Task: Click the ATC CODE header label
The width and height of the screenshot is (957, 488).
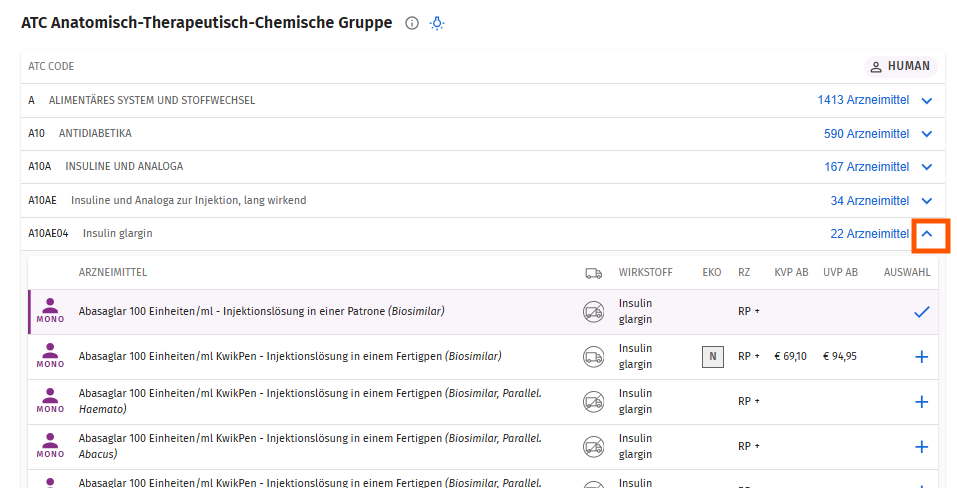Action: 51,66
